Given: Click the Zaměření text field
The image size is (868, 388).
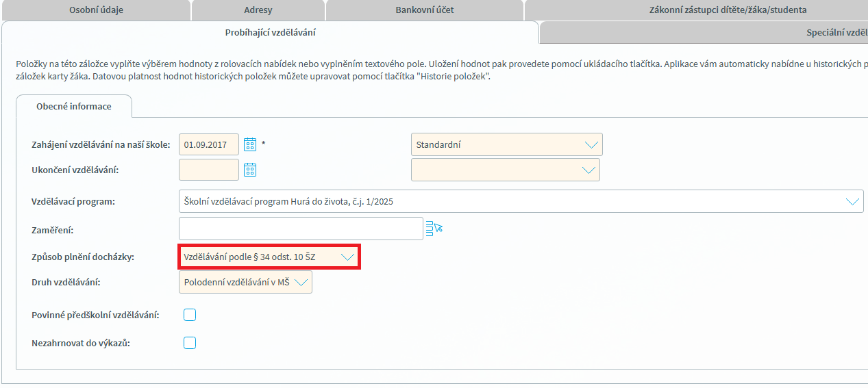Looking at the screenshot, I should click(301, 228).
